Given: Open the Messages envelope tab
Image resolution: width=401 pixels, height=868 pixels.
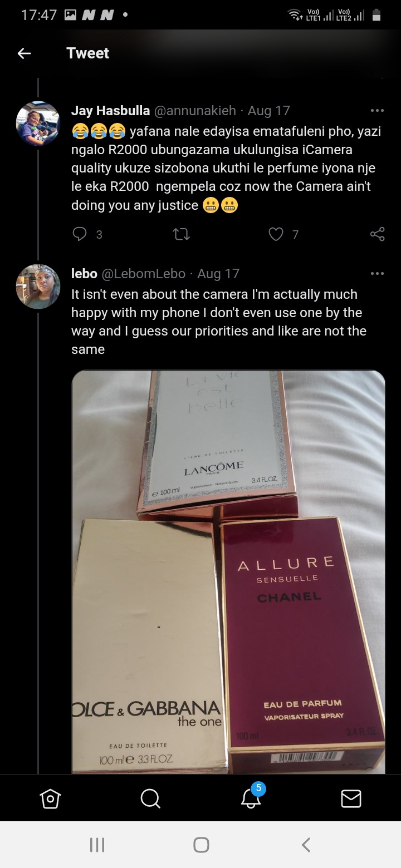Looking at the screenshot, I should [x=351, y=798].
